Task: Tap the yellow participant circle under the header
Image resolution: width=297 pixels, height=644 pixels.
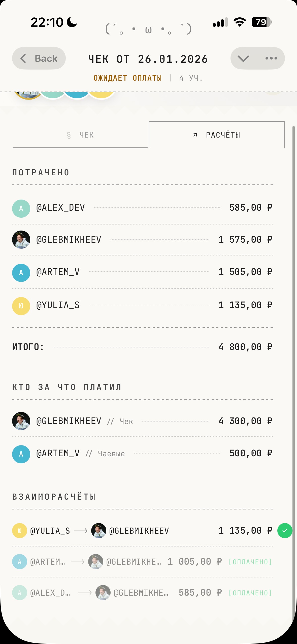Action: 101,95
